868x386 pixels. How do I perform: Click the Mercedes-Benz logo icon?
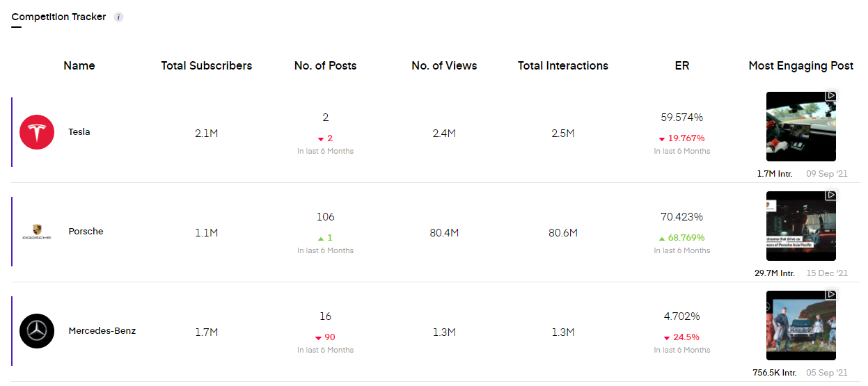coord(37,331)
